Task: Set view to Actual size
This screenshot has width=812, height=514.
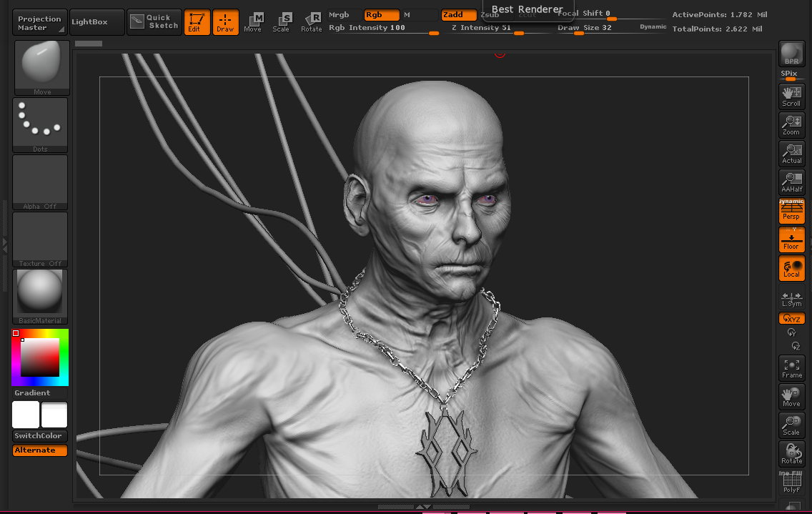Action: [x=792, y=154]
